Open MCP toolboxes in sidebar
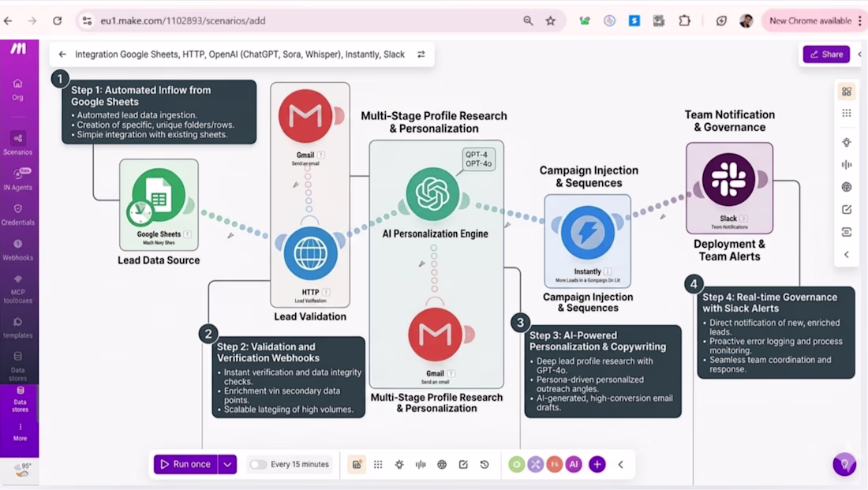 tap(17, 289)
